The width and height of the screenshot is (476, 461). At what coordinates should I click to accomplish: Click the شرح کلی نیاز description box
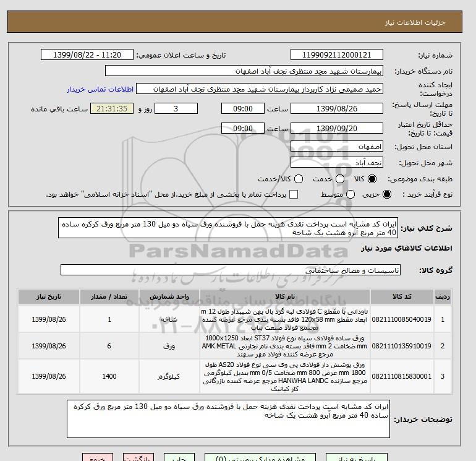click(228, 228)
